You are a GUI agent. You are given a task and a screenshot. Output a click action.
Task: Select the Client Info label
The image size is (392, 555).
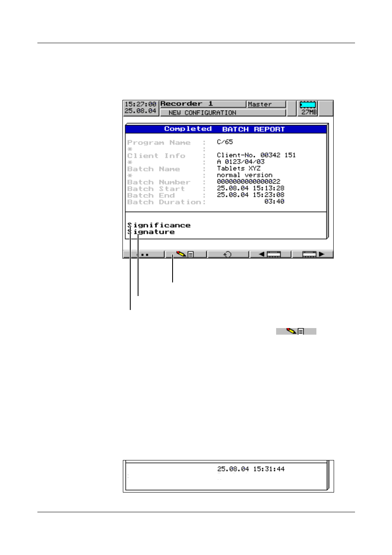[156, 156]
